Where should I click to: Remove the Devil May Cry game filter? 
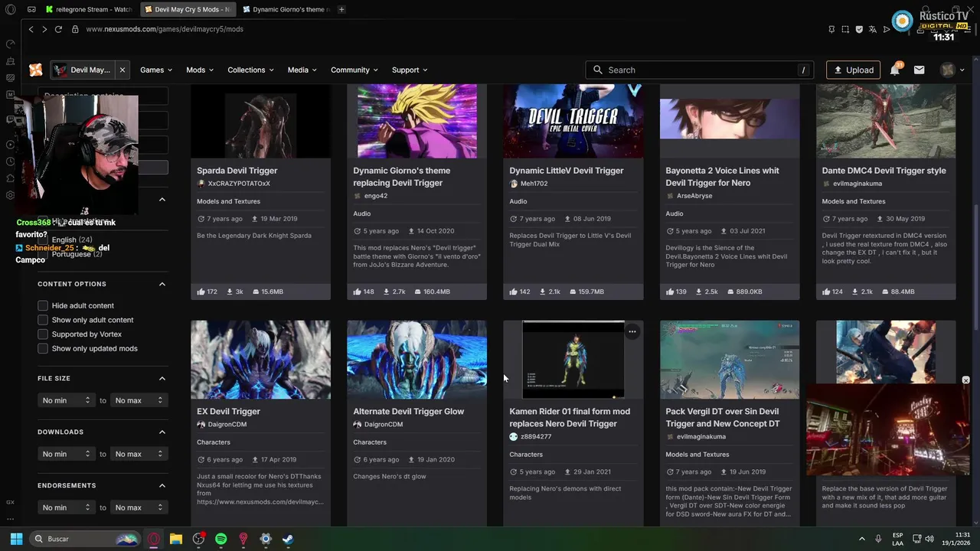tap(122, 70)
